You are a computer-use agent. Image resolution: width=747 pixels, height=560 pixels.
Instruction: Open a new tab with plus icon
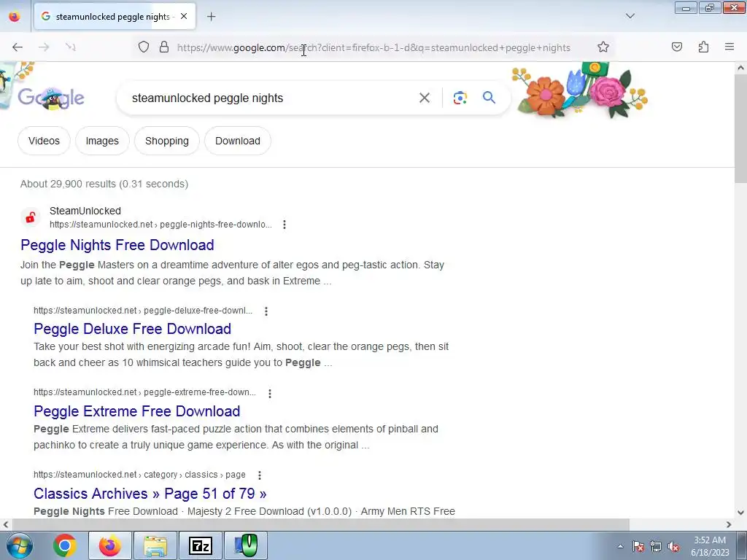pos(211,17)
